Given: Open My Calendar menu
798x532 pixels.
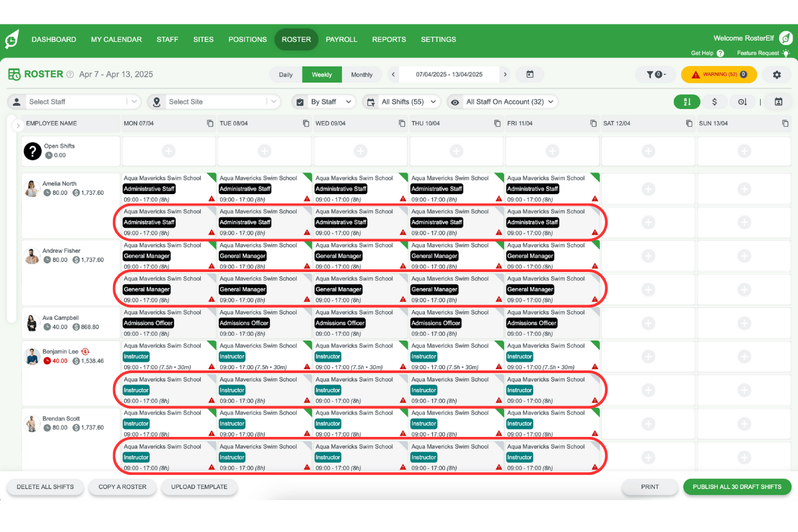Looking at the screenshot, I should point(116,39).
